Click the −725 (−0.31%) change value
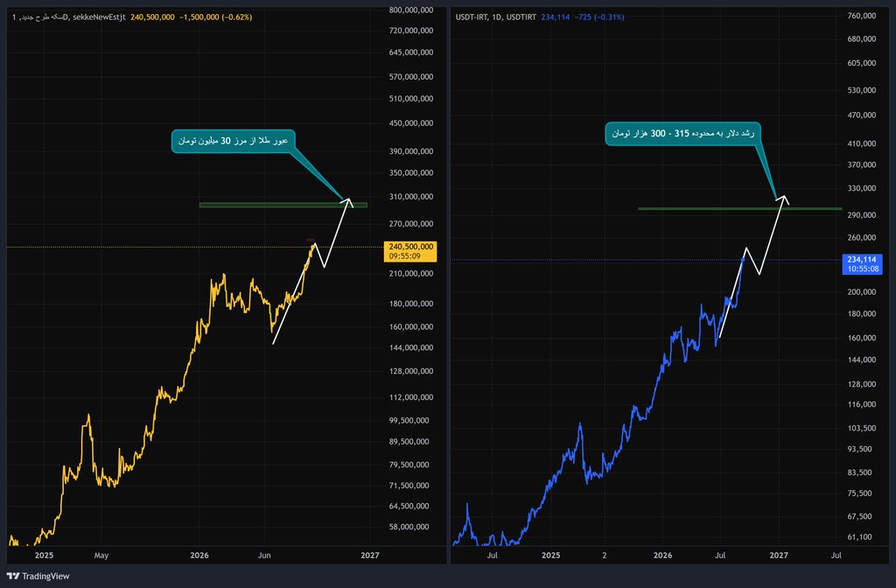 598,17
